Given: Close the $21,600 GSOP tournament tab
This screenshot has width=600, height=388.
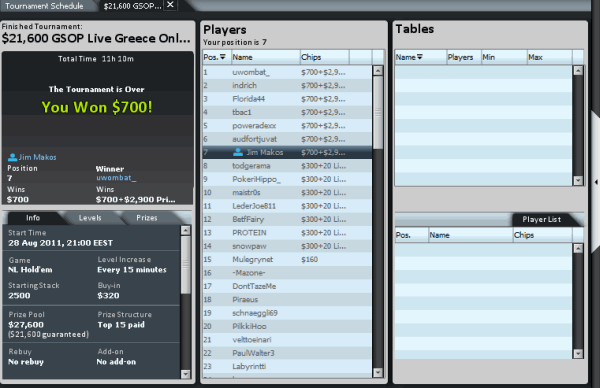Looking at the screenshot, I should [x=170, y=5].
